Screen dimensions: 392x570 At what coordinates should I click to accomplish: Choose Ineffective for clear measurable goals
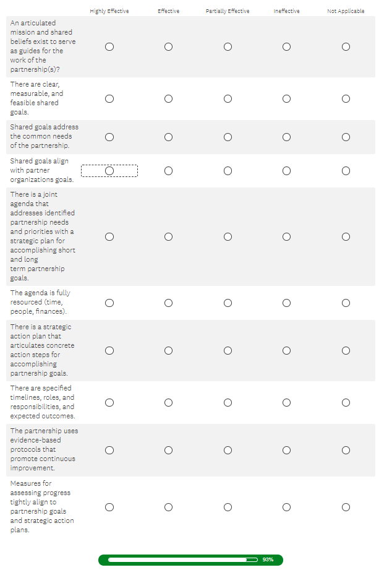click(287, 98)
